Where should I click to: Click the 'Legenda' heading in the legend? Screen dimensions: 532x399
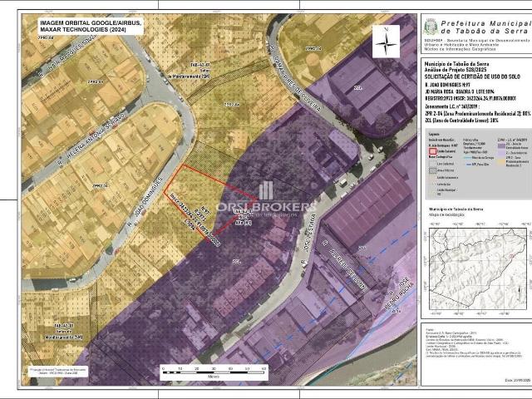coord(434,134)
